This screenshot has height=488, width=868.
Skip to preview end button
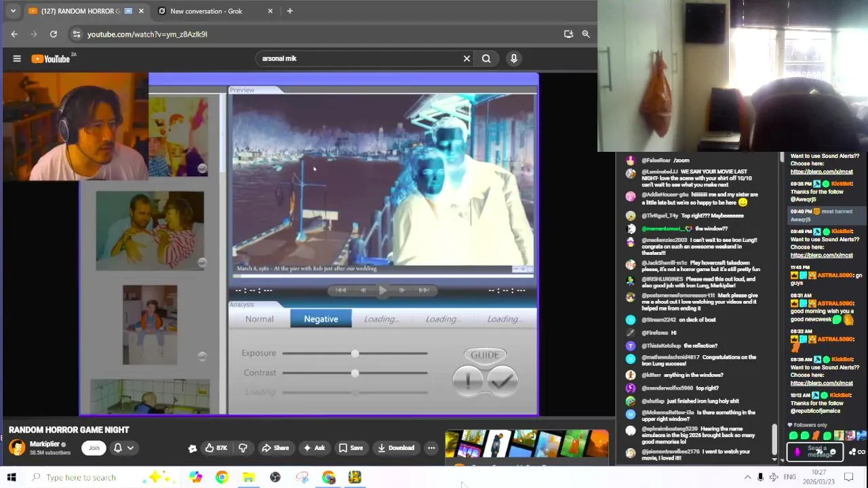[424, 291]
